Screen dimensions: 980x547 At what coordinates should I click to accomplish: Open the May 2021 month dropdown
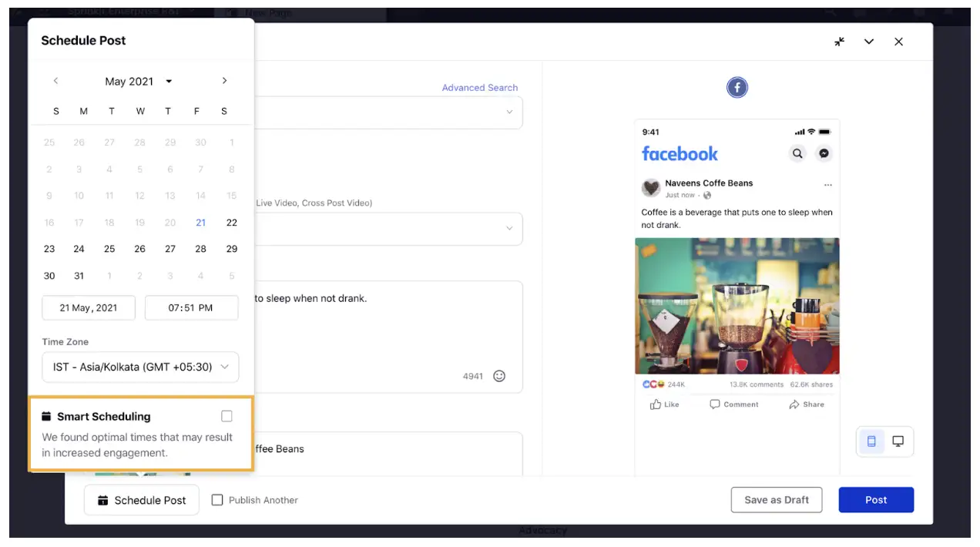point(139,82)
